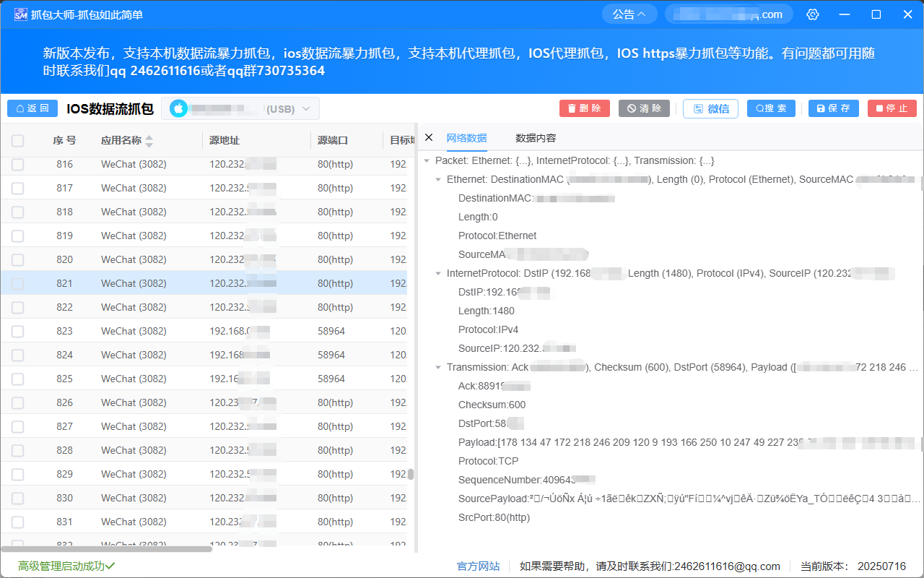Image resolution: width=924 pixels, height=578 pixels.
Task: Click the 搜索 search button
Action: tap(771, 108)
